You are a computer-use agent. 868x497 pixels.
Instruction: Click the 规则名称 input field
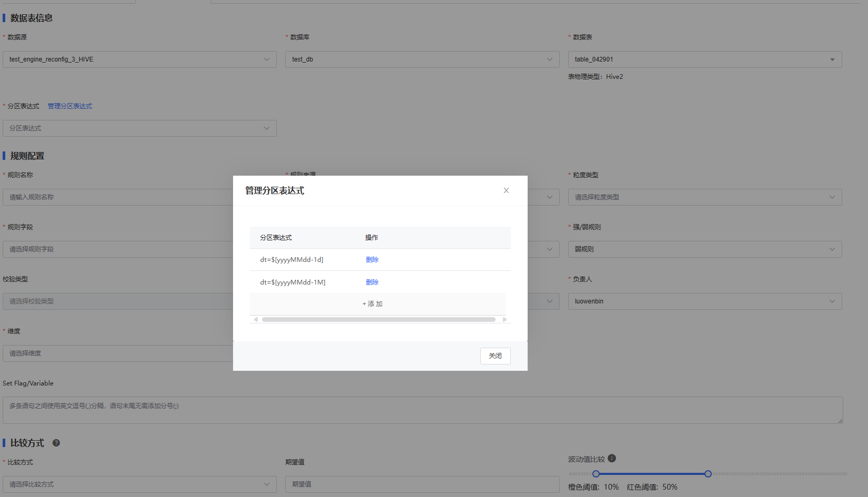tap(118, 197)
